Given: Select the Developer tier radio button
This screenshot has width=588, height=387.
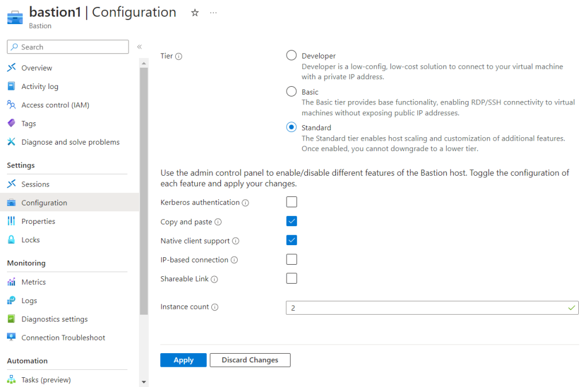Looking at the screenshot, I should pyautogui.click(x=291, y=56).
